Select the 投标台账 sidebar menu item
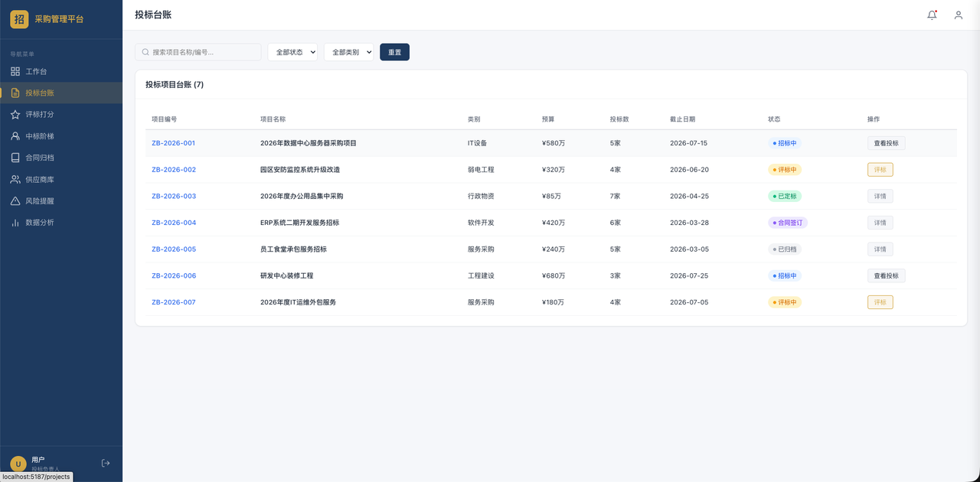 click(x=61, y=93)
